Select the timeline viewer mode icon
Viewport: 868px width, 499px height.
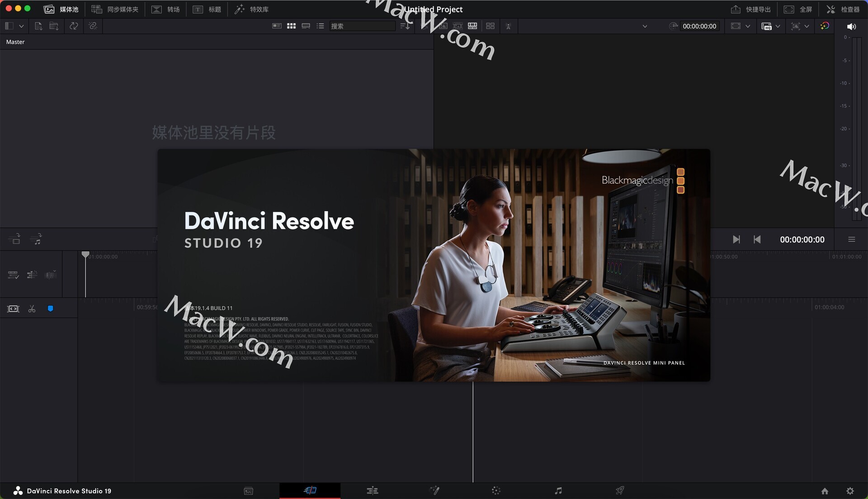coord(472,26)
